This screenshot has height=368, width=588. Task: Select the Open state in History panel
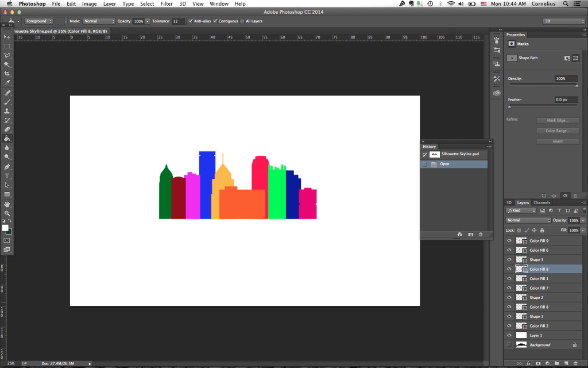(x=444, y=163)
